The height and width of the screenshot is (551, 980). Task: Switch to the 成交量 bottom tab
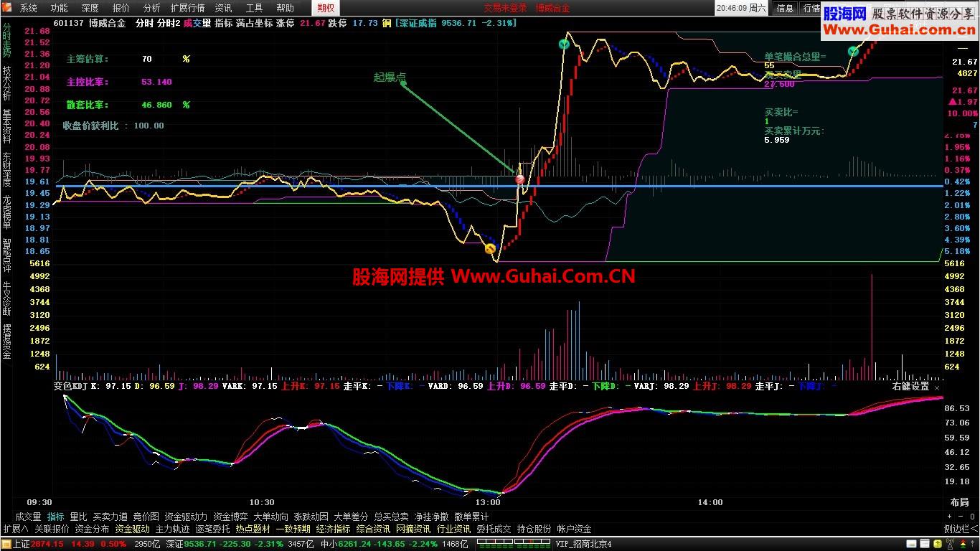[28, 517]
